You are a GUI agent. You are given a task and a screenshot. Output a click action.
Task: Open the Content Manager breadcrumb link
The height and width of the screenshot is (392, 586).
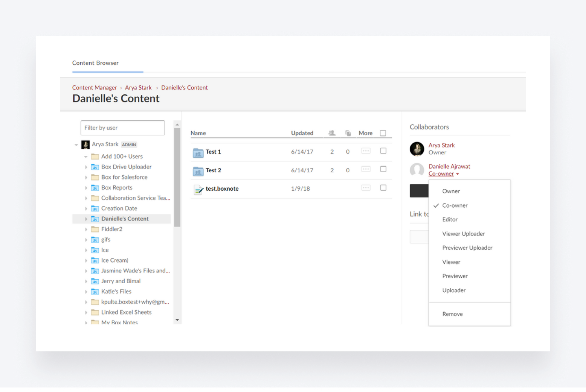pyautogui.click(x=95, y=87)
